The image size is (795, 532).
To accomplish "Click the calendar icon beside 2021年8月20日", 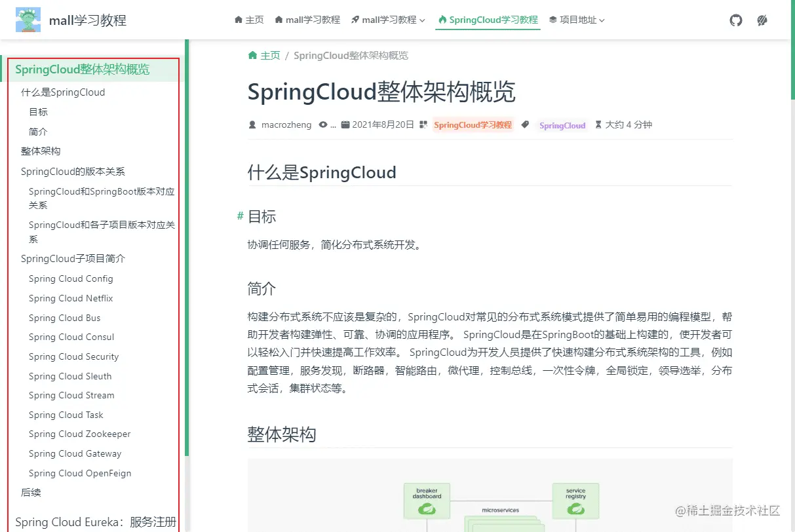I will point(345,124).
